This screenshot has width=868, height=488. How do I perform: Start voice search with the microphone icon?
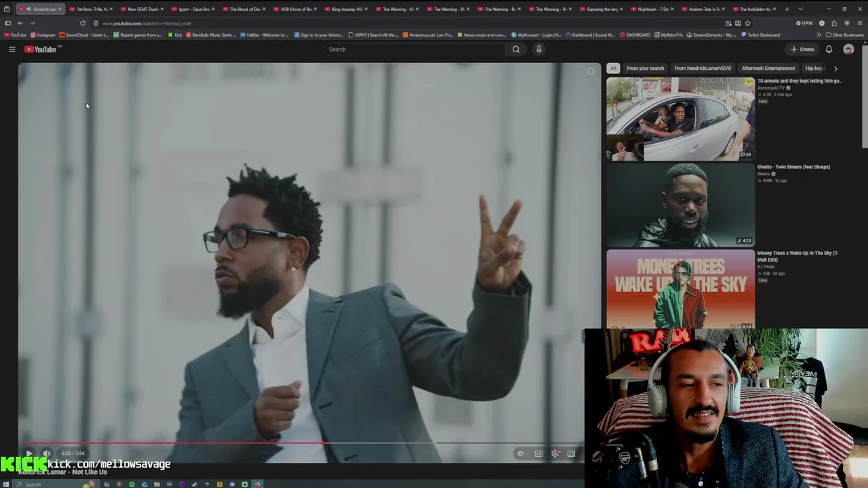539,49
